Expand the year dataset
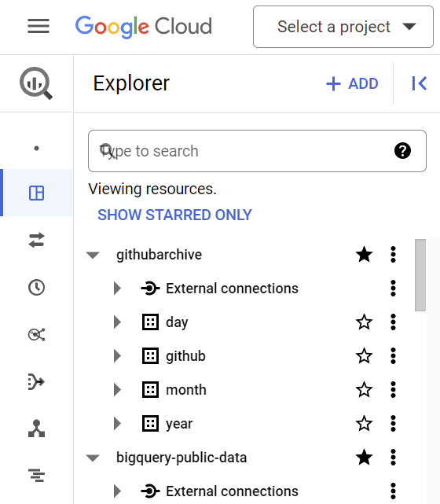The height and width of the screenshot is (504, 440). (x=117, y=424)
